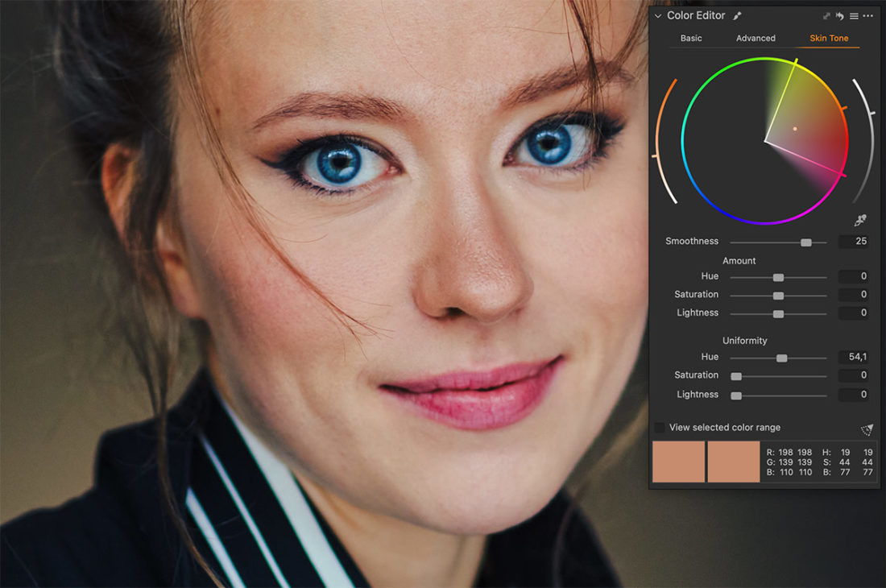Click the Uniformity Hue slider handle
886x588 pixels.
(781, 358)
